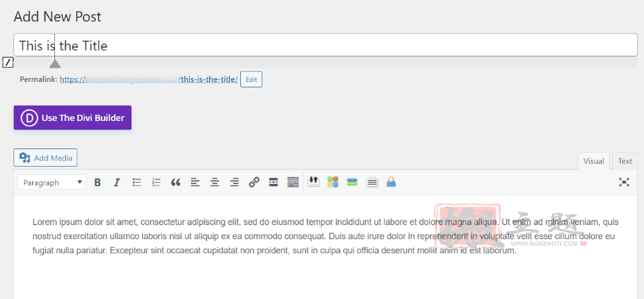The height and width of the screenshot is (299, 644).
Task: Insert a bulleted list
Action: 137,182
